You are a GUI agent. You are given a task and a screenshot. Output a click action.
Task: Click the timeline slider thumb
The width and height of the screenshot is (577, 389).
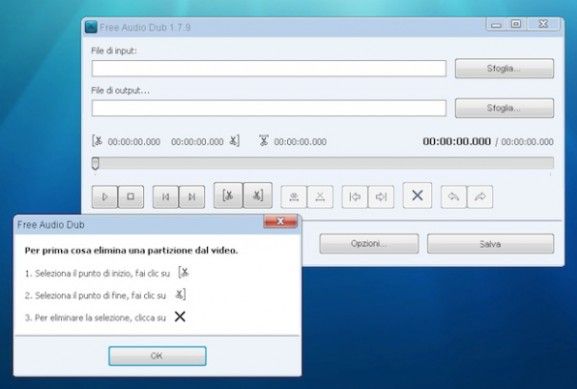coord(95,163)
